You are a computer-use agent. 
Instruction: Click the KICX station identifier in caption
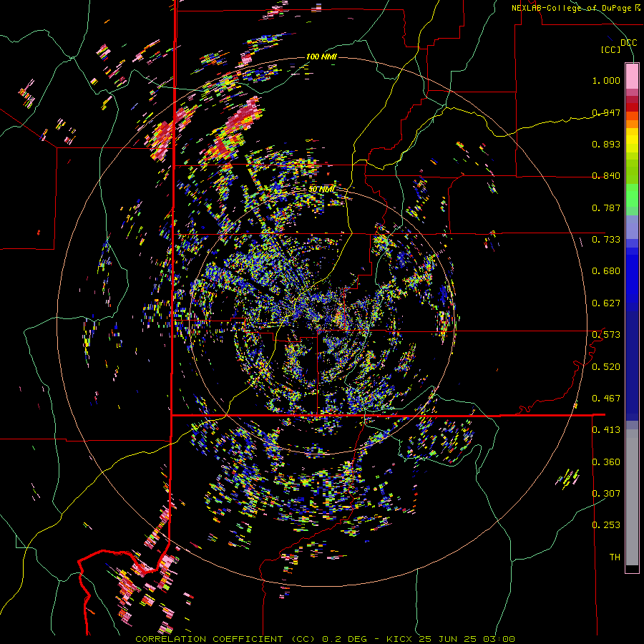pos(399,639)
